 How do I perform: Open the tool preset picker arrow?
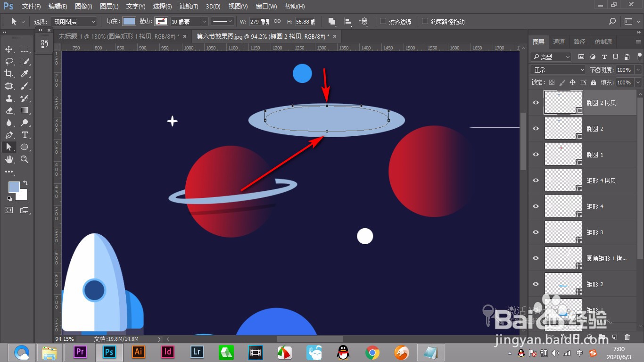(x=23, y=22)
